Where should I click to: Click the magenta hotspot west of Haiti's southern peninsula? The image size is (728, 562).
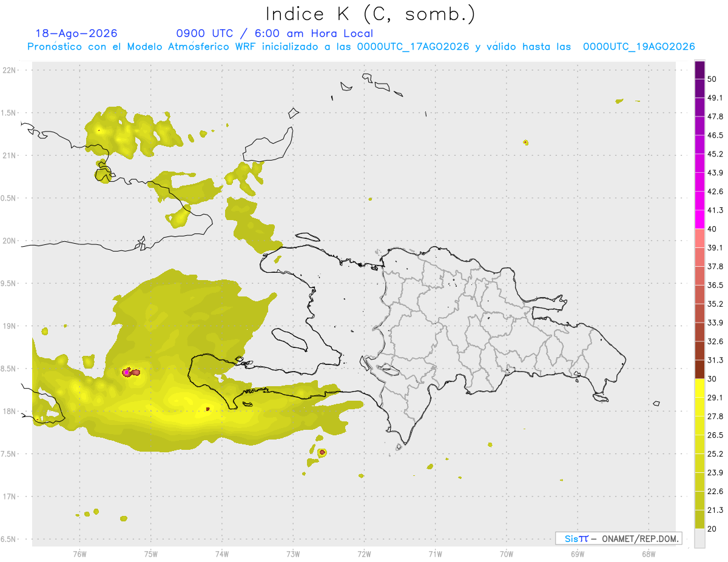coord(127,372)
